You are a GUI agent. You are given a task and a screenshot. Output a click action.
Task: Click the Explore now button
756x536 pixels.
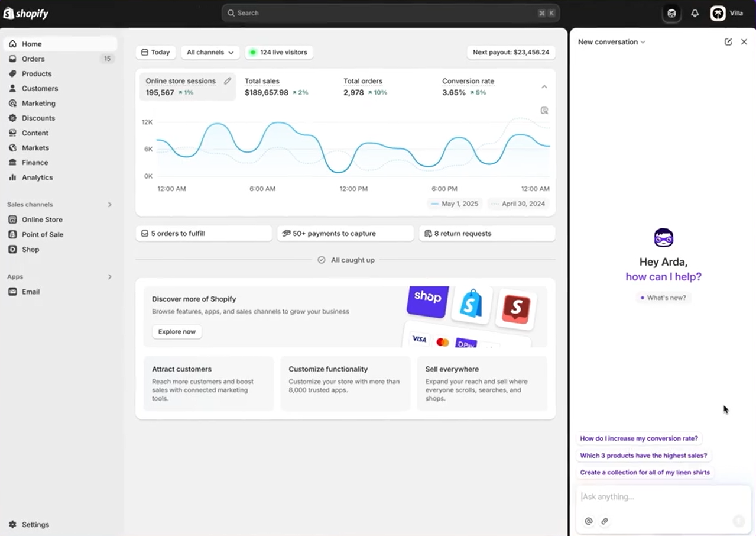coord(176,332)
